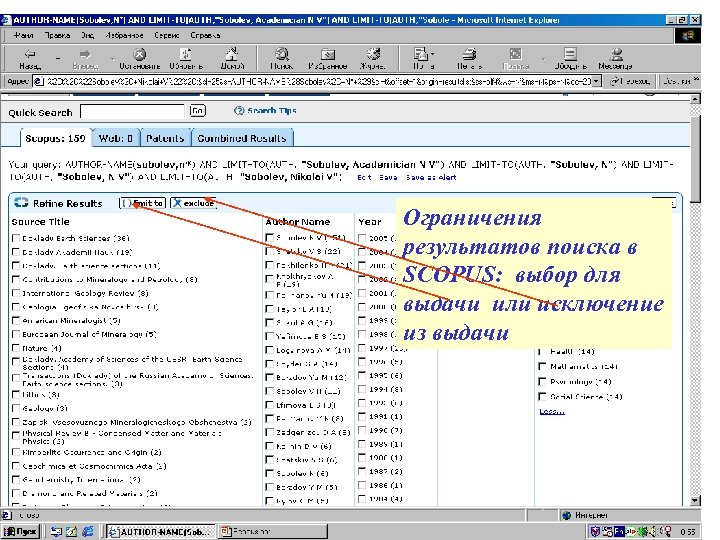720x540 pixels.
Task: Switch to the Patents tab
Action: (165, 138)
